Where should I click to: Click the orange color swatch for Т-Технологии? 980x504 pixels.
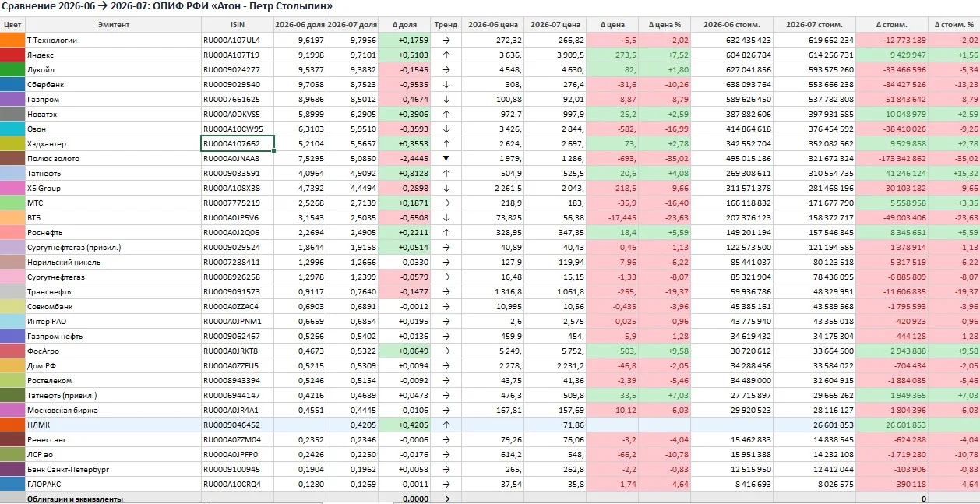[x=12, y=40]
